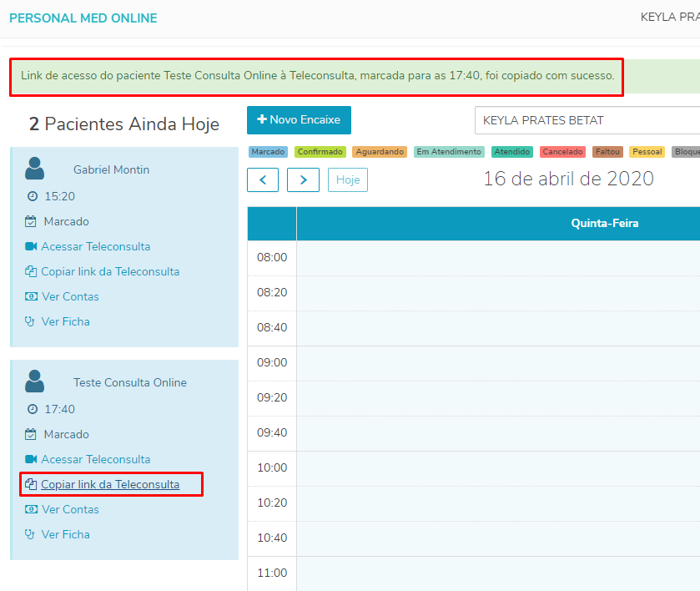The image size is (700, 591).
Task: Click the Faltou status legend swatch
Action: click(607, 152)
